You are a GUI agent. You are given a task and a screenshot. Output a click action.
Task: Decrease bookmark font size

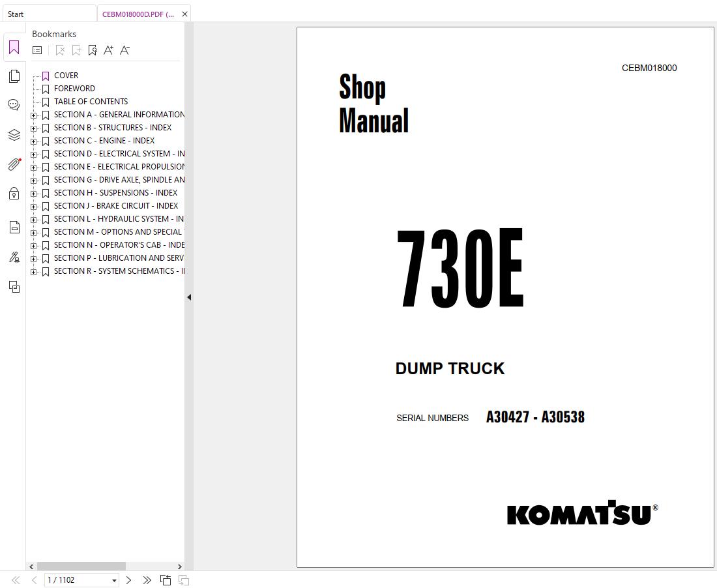(x=124, y=50)
